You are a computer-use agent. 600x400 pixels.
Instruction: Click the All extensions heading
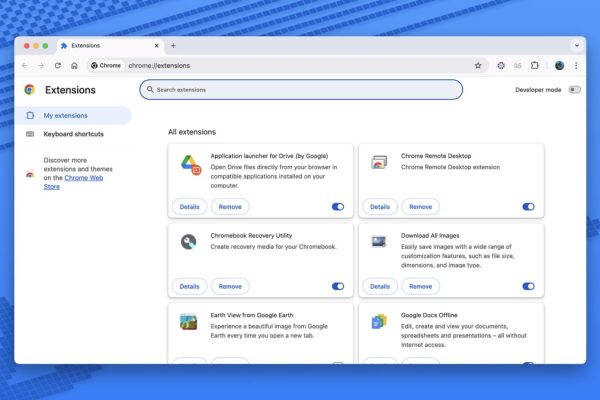pos(192,132)
